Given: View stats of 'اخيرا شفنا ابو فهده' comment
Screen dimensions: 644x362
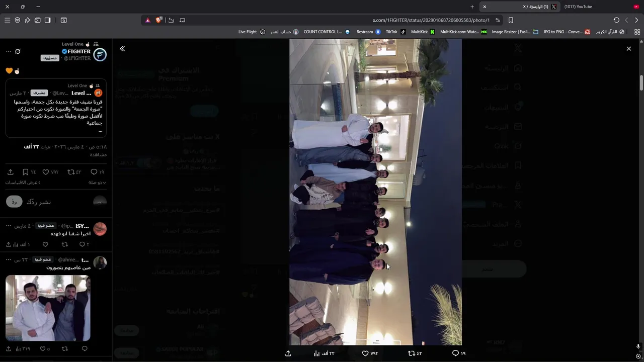Looking at the screenshot, I should point(23,244).
